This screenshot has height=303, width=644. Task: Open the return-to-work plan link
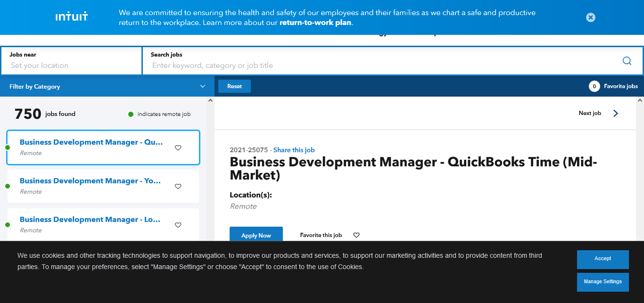pyautogui.click(x=315, y=22)
